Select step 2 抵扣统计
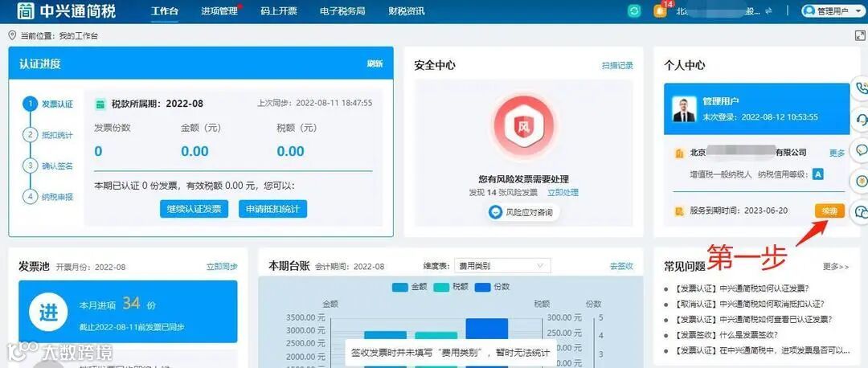Image resolution: width=868 pixels, height=368 pixels. pyautogui.click(x=48, y=135)
